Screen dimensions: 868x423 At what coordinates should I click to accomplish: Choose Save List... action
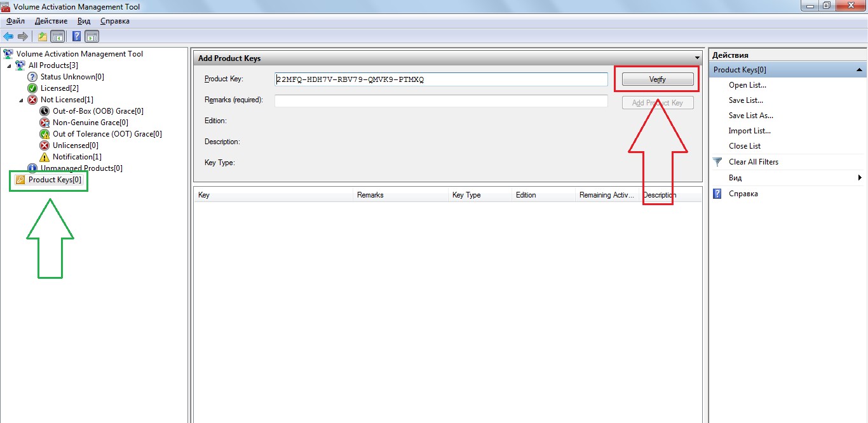[x=746, y=100]
